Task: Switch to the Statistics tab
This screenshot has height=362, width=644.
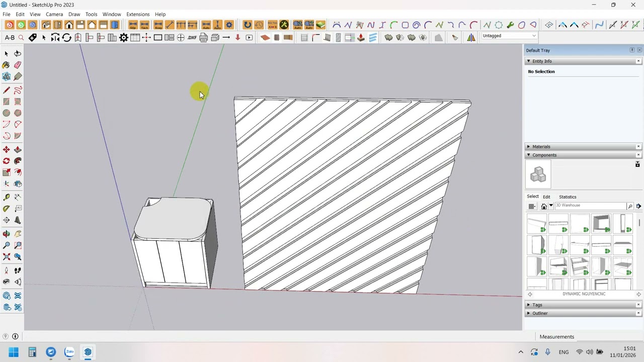Action: point(568,197)
